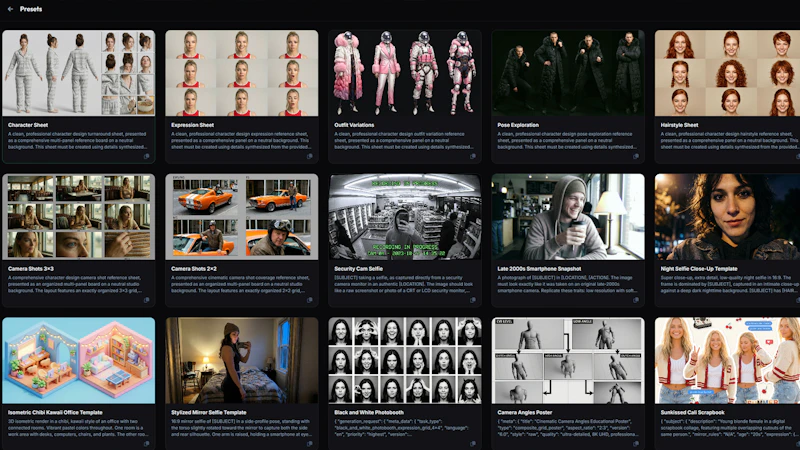Choose the Camera Shots 3×3 diner thumbnail

coord(79,217)
